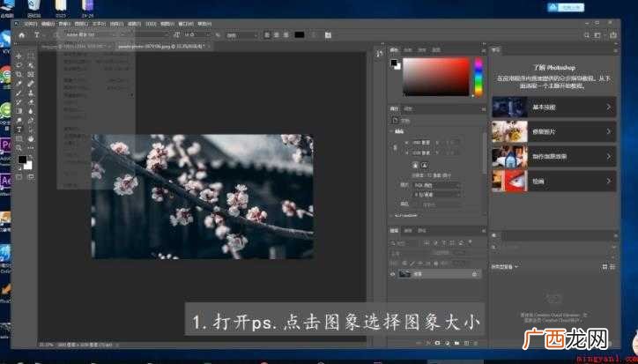Open the 制作创意效果 tutorial card
Image resolution: width=638 pixels, height=364 pixels.
click(553, 156)
